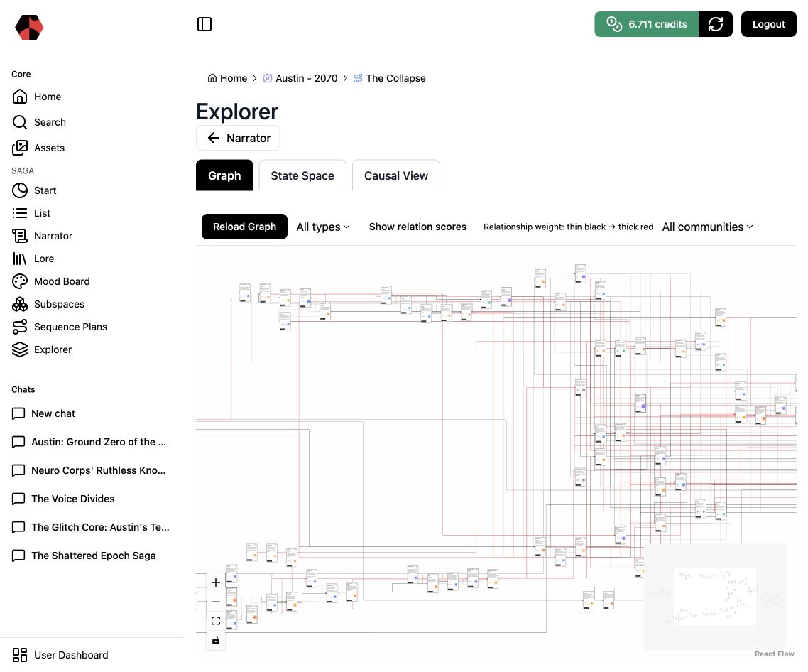Image resolution: width=808 pixels, height=672 pixels.
Task: Click the Lore books icon
Action: (20, 259)
